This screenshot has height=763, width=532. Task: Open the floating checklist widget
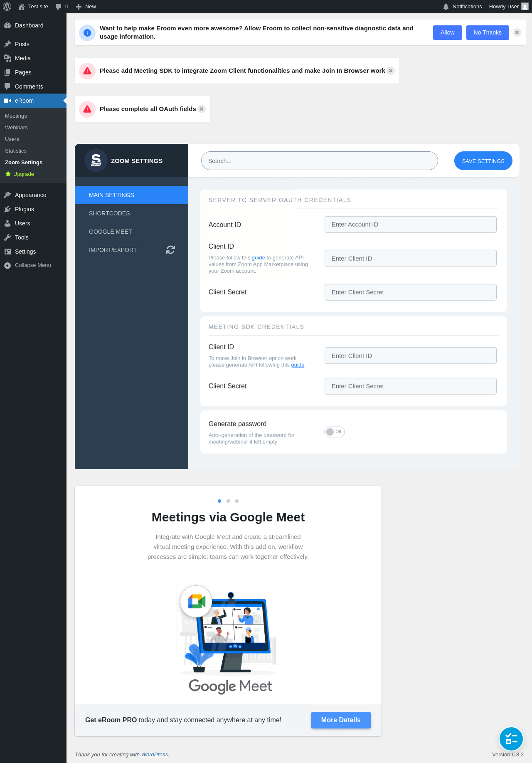point(511,739)
